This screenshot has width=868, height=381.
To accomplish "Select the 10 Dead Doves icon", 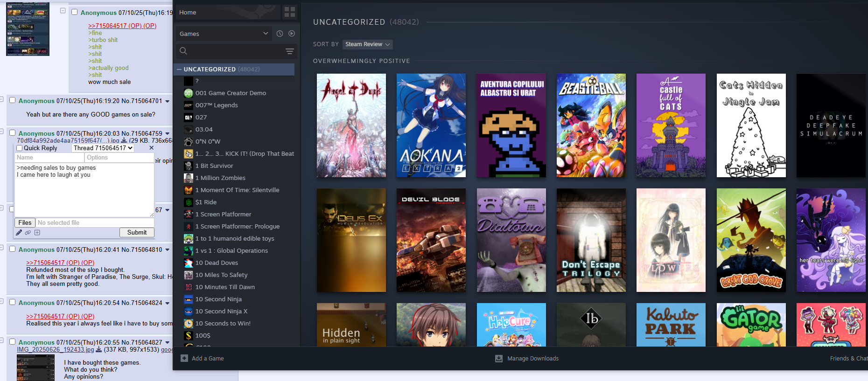I will [x=189, y=263].
